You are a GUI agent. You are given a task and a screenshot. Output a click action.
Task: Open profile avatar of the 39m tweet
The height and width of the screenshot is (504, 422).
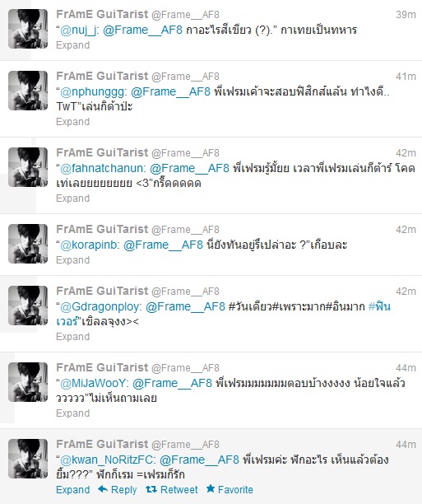(x=28, y=29)
